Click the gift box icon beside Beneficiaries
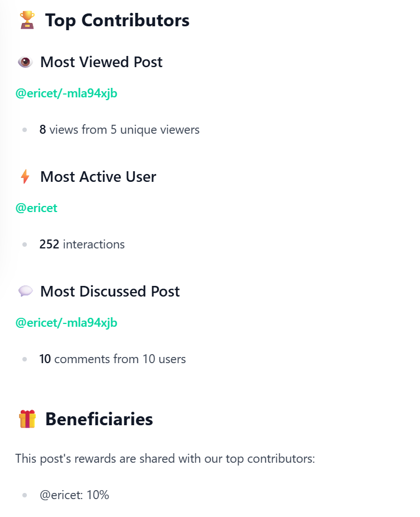The image size is (420, 517). [x=27, y=419]
